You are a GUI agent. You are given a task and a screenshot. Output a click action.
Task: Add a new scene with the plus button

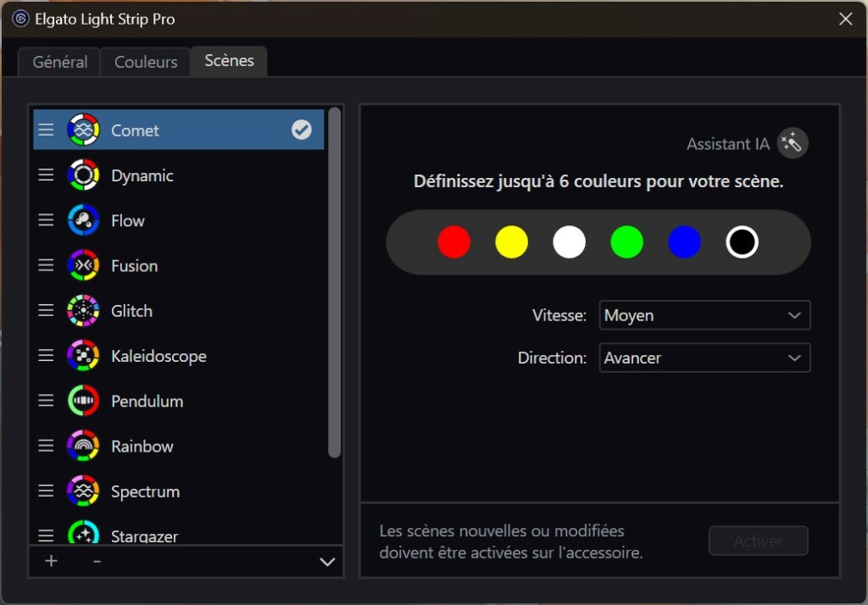[50, 561]
